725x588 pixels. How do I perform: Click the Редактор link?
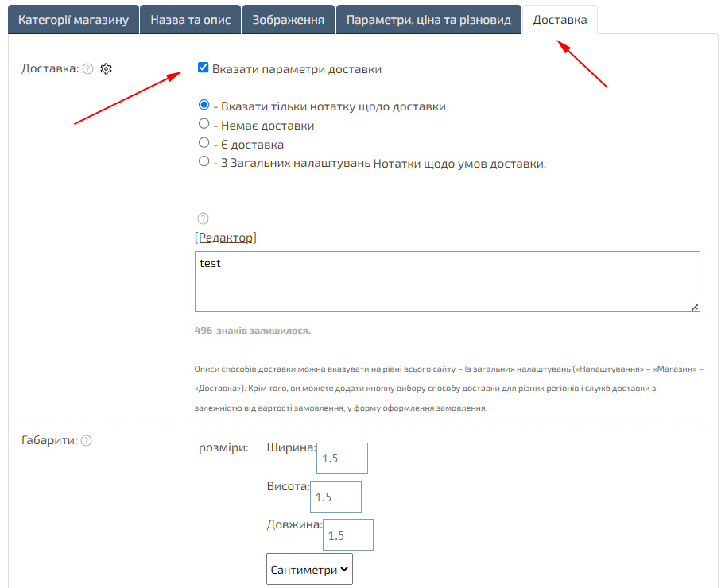pyautogui.click(x=226, y=238)
